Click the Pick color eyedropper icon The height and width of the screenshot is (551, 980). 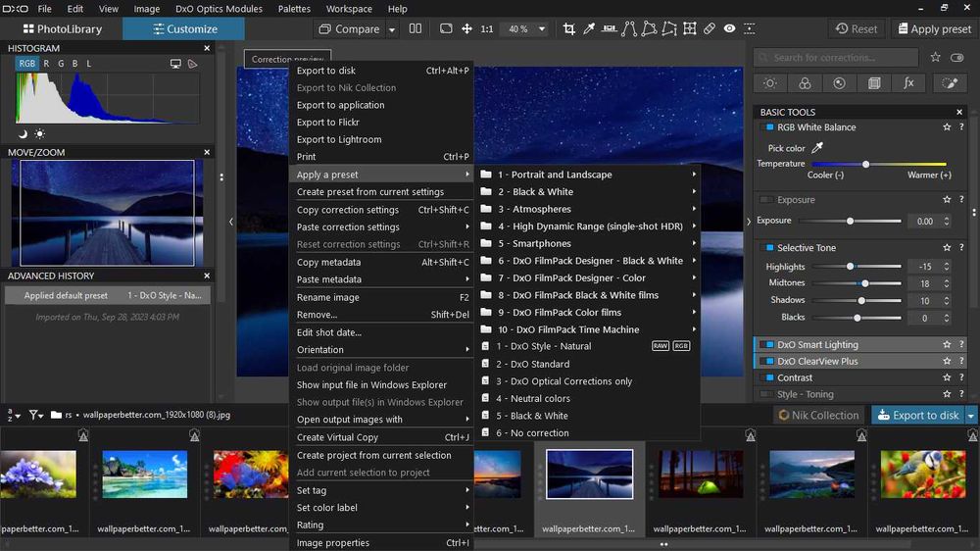(818, 148)
